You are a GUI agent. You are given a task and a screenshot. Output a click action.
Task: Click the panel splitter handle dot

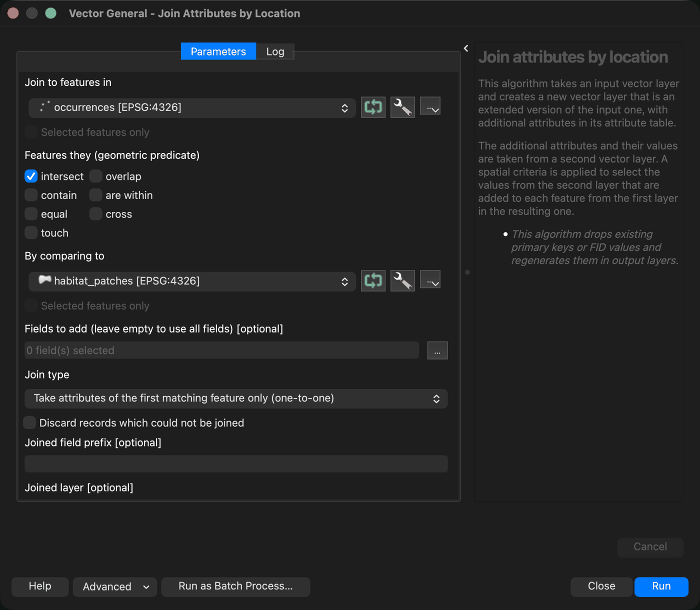click(x=467, y=272)
